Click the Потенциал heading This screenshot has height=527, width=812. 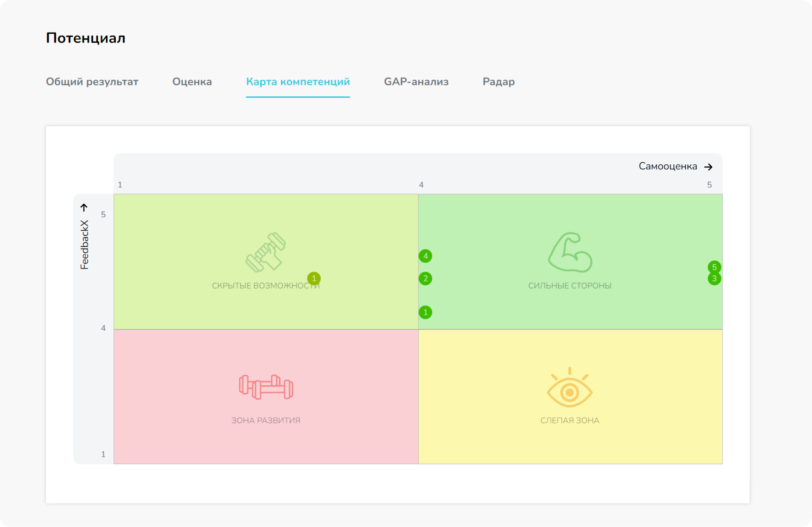85,38
